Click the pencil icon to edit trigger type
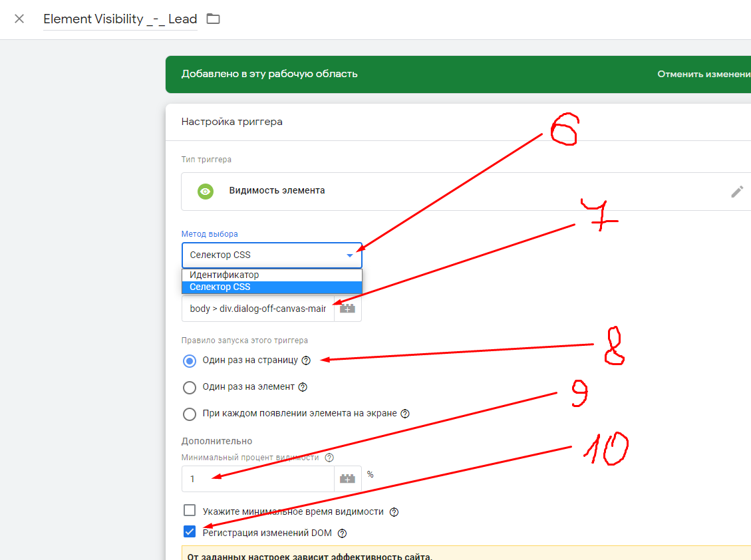Viewport: 751px width, 560px height. pyautogui.click(x=736, y=192)
